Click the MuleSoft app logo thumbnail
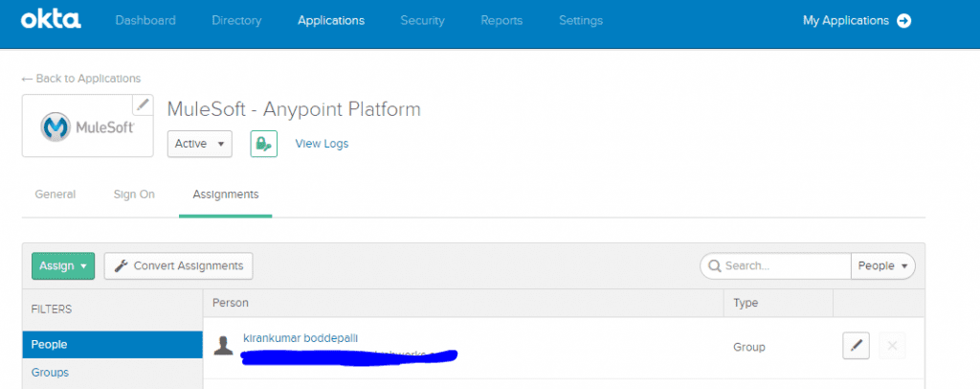Screen dimensions: 980x389 (87, 127)
